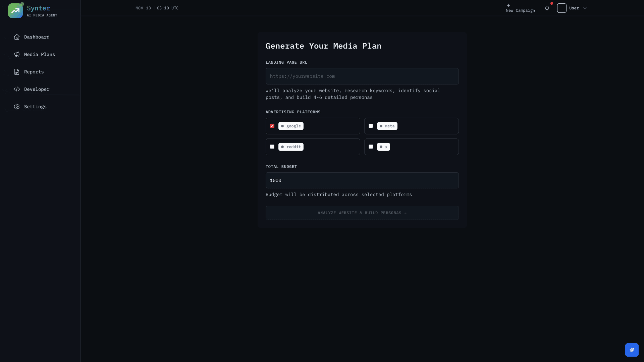Enable the x advertising platform

371,146
